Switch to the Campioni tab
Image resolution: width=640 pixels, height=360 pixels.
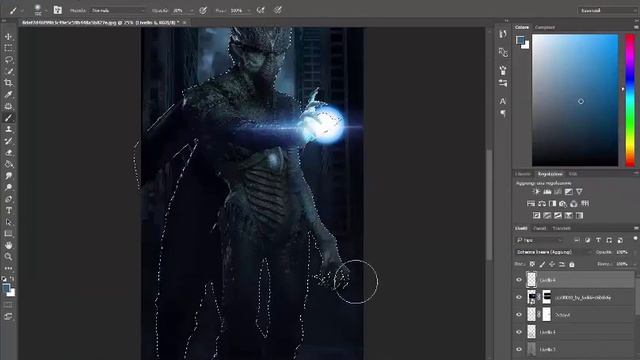pyautogui.click(x=545, y=27)
